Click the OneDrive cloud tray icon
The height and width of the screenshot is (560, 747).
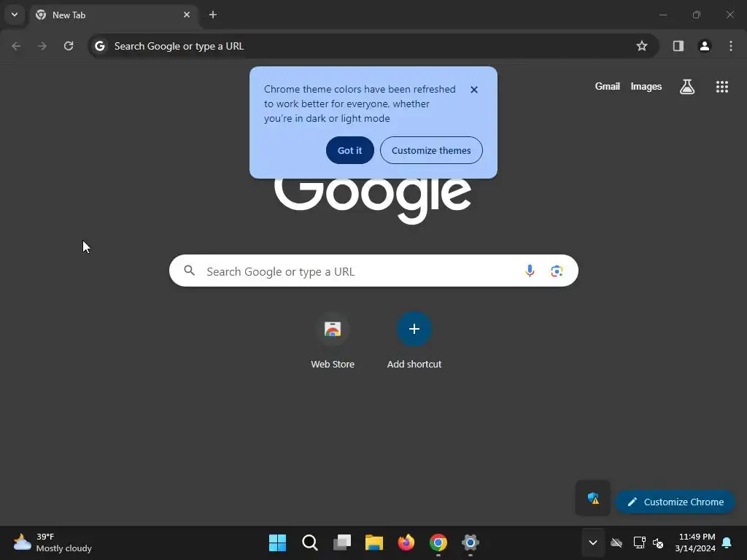point(616,542)
